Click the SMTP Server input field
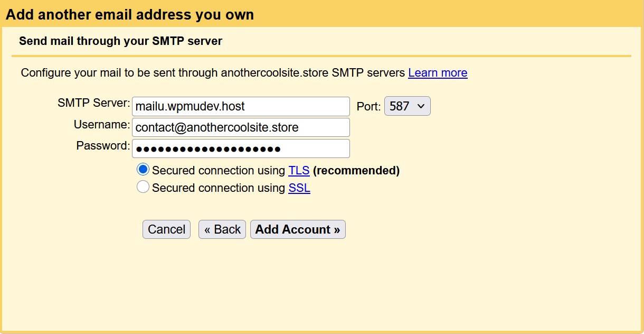 [x=241, y=106]
